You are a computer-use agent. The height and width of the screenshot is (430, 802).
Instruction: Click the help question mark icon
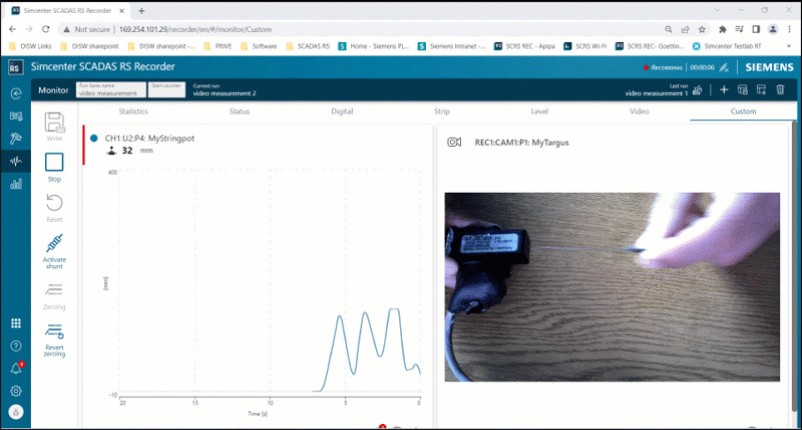tap(16, 346)
